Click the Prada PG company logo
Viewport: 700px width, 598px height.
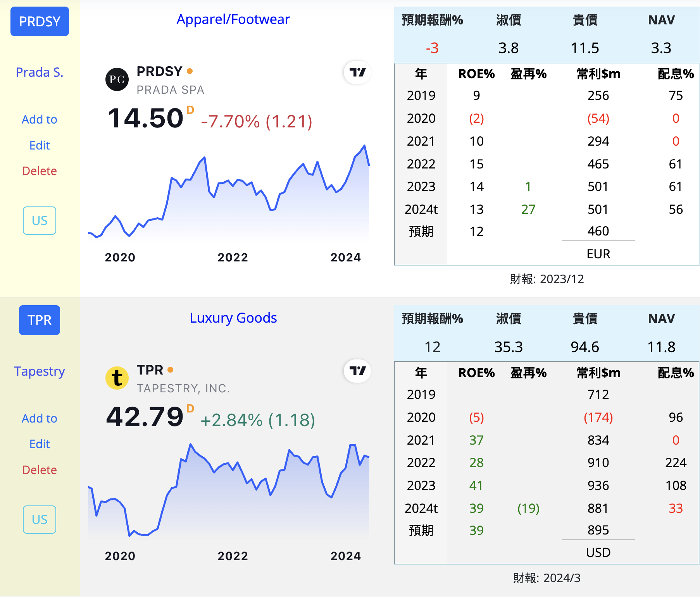[x=117, y=79]
